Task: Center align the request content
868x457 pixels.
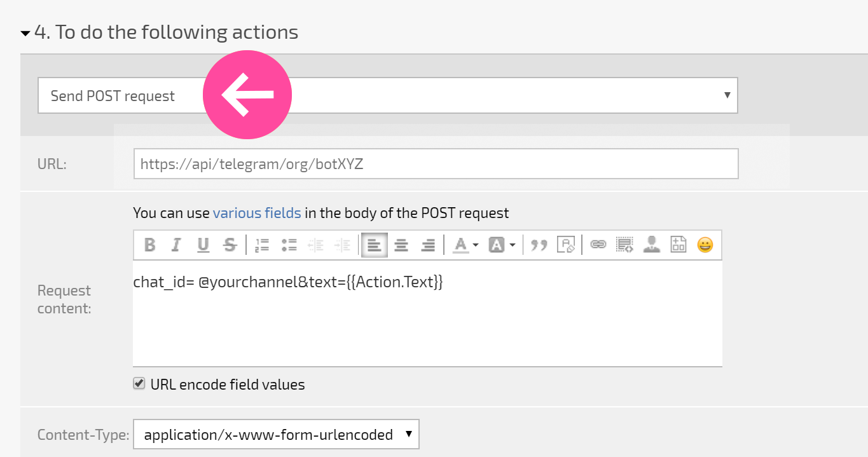Action: 401,245
